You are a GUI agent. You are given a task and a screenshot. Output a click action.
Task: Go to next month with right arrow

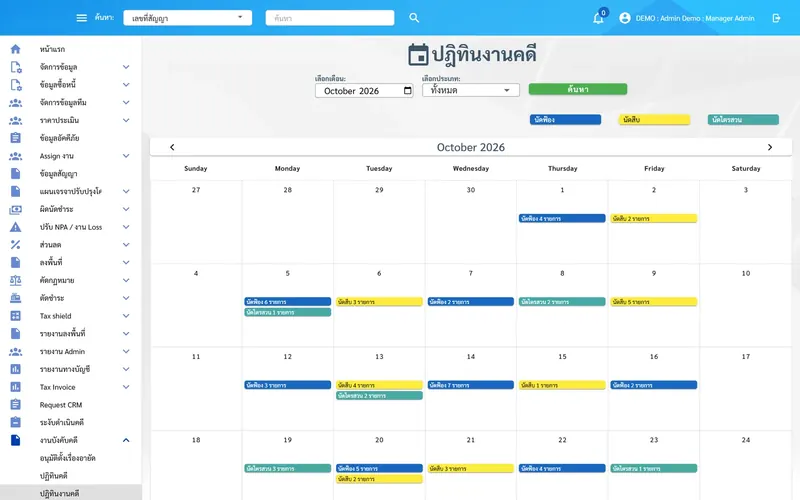[770, 147]
